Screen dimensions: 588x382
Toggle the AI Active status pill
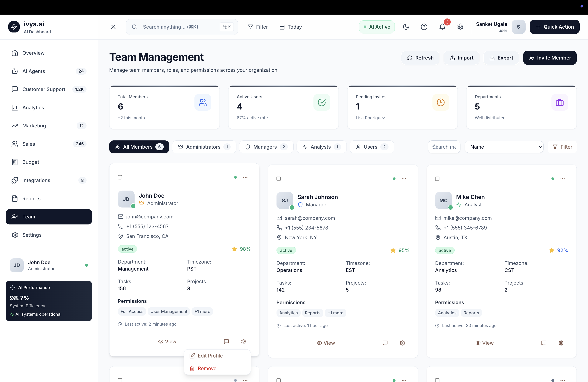coord(377,27)
